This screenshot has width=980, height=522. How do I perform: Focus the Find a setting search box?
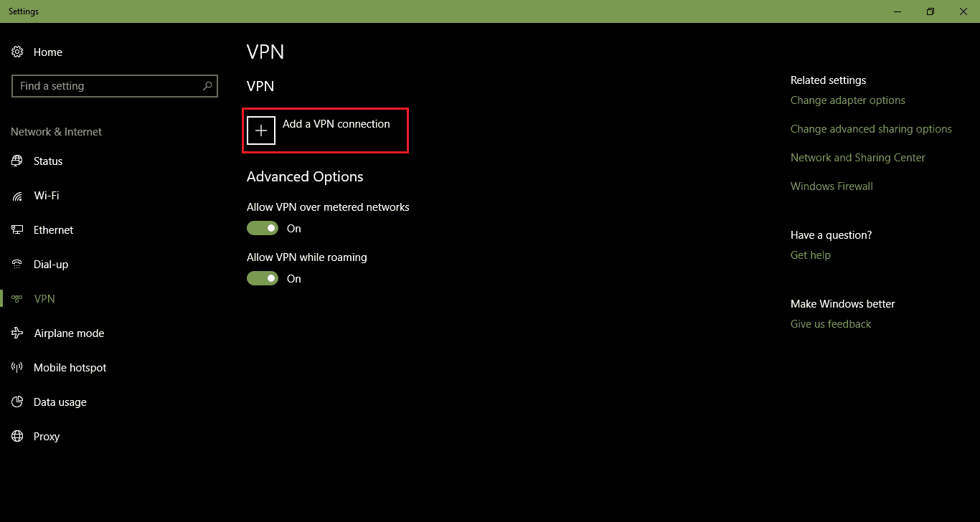point(108,86)
